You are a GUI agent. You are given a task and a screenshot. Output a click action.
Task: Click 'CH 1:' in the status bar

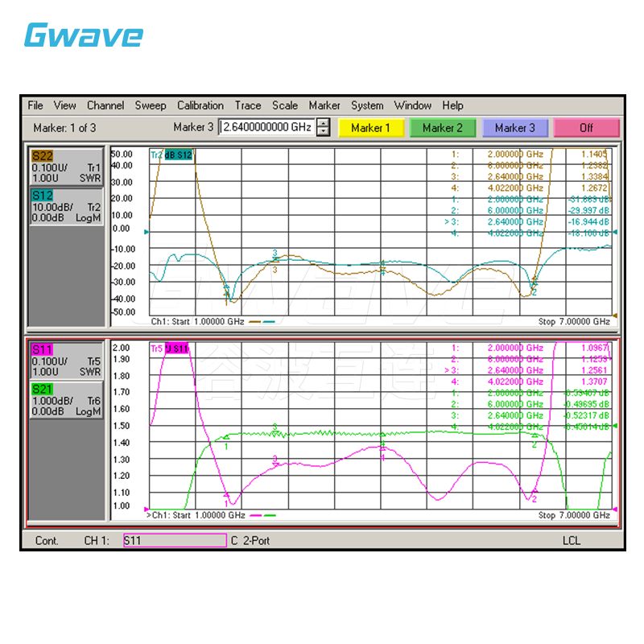pyautogui.click(x=97, y=540)
